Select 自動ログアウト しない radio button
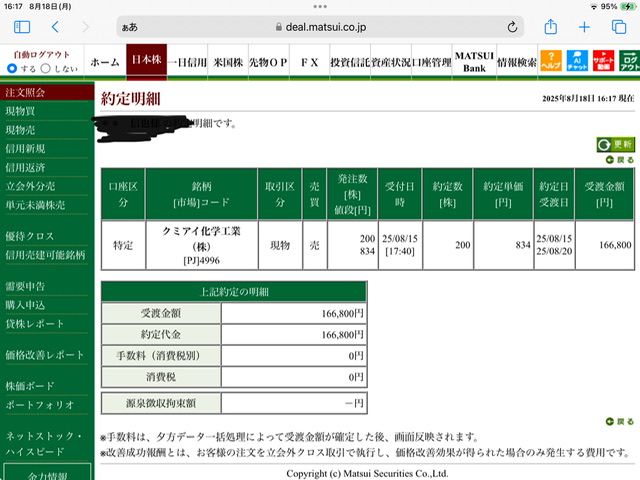This screenshot has height=480, width=640. pos(46,68)
